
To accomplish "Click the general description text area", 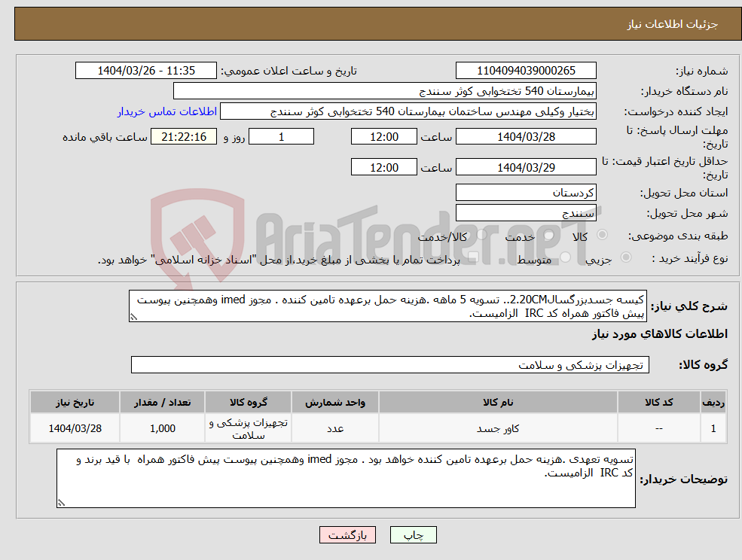I will 387,306.
